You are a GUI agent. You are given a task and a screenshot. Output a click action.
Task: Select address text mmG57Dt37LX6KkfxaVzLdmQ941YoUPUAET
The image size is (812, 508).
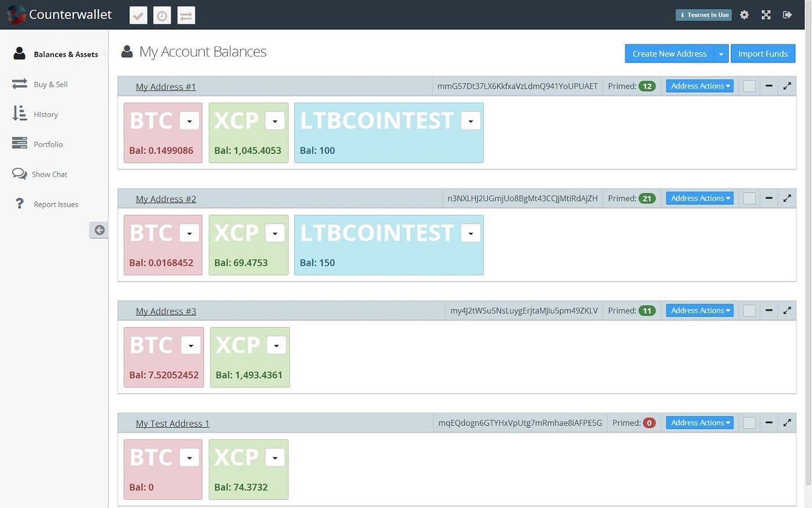[517, 86]
